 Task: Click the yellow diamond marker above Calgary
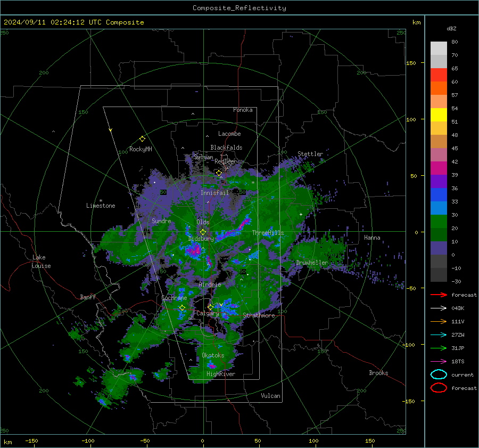point(210,307)
